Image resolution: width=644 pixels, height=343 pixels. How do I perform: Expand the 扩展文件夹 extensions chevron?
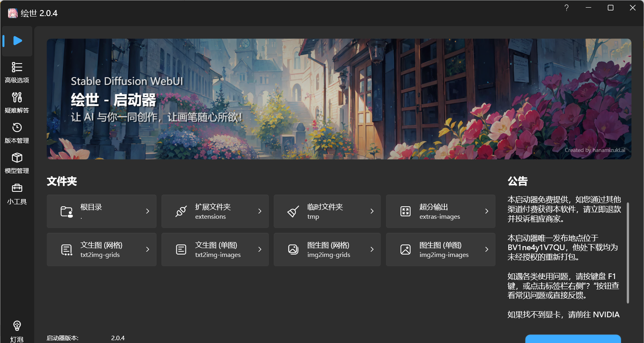(260, 211)
